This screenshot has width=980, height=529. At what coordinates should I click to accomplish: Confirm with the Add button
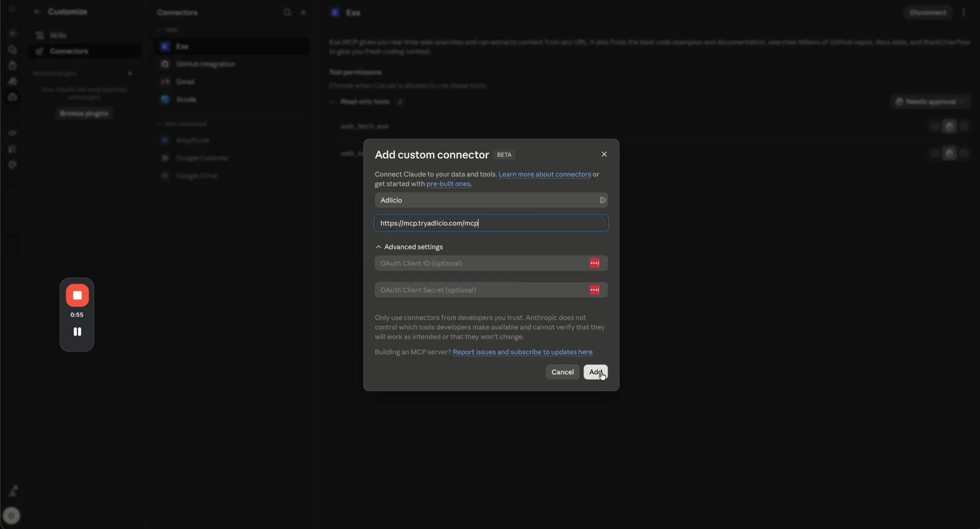tap(595, 372)
